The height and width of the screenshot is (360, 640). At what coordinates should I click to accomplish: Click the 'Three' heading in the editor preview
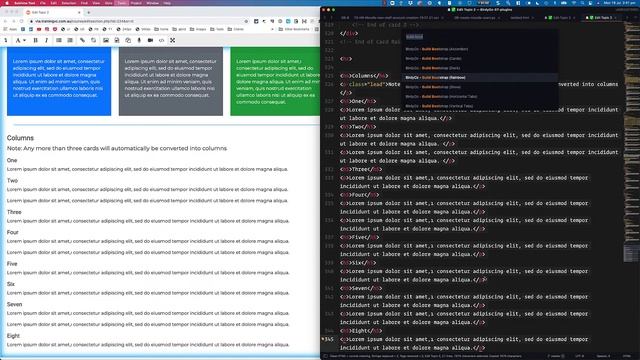(14, 212)
